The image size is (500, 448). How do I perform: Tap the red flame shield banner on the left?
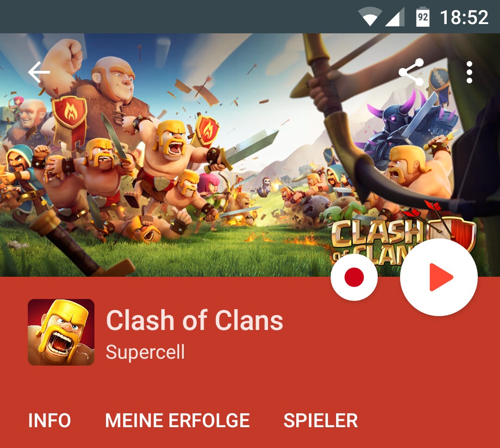69,118
